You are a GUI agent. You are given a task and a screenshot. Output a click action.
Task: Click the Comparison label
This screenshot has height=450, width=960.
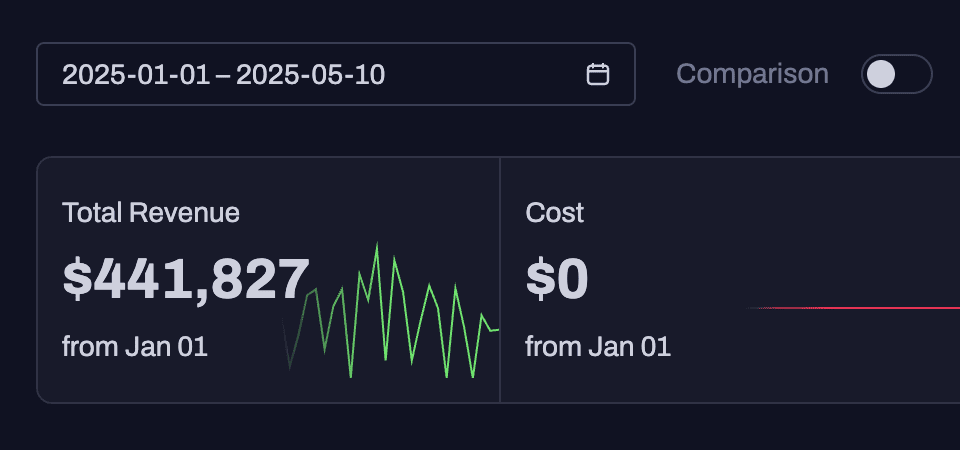752,74
